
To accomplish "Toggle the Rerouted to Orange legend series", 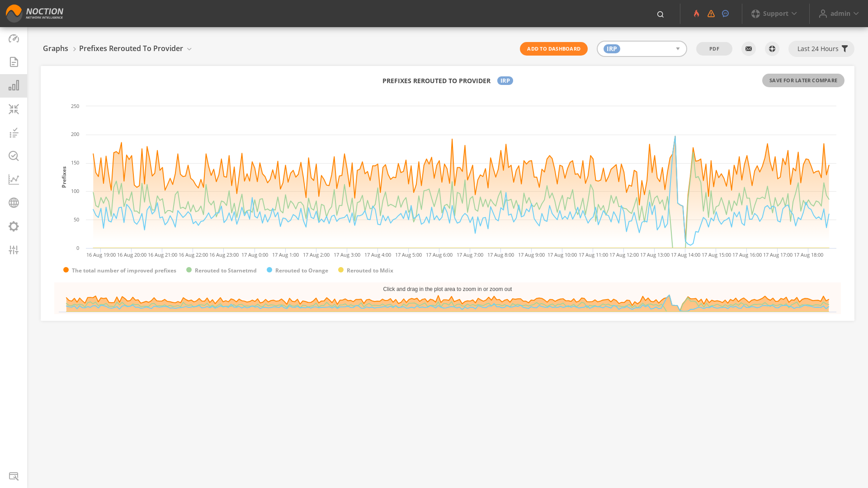I will tap(297, 271).
